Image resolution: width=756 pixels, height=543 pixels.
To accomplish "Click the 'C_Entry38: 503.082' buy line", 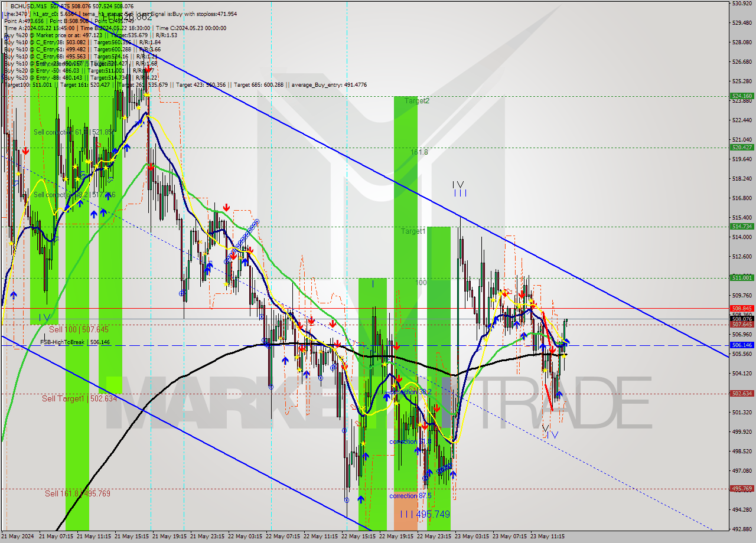I will pyautogui.click(x=83, y=42).
